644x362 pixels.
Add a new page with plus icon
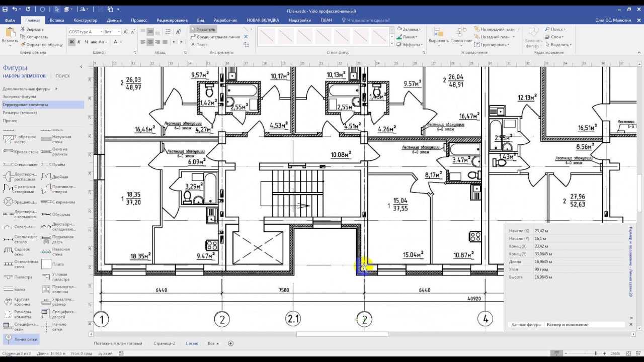tap(231, 343)
